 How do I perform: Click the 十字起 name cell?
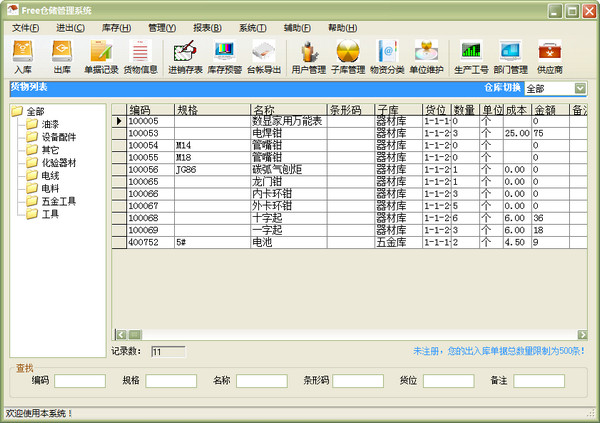(289, 218)
